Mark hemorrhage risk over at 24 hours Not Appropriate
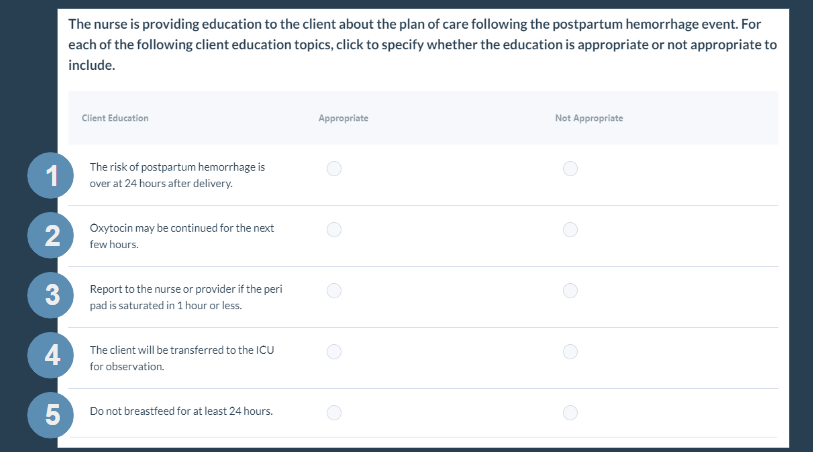813x452 pixels. pos(570,168)
